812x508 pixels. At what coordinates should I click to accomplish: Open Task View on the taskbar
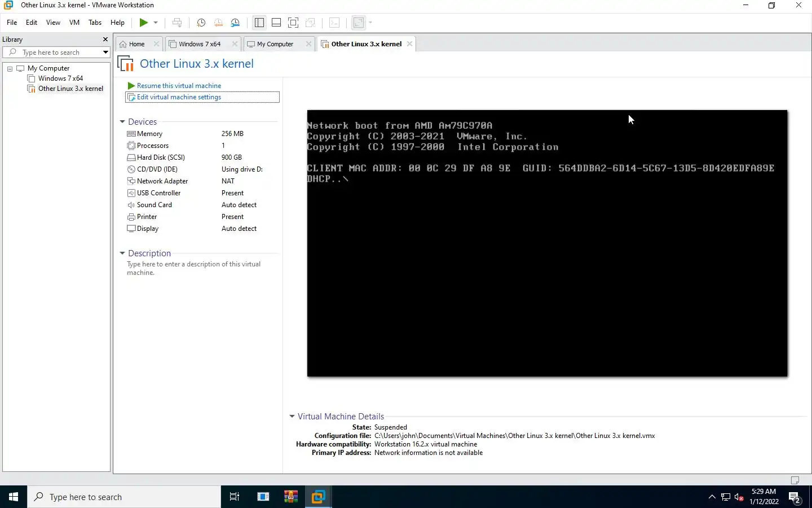click(235, 497)
